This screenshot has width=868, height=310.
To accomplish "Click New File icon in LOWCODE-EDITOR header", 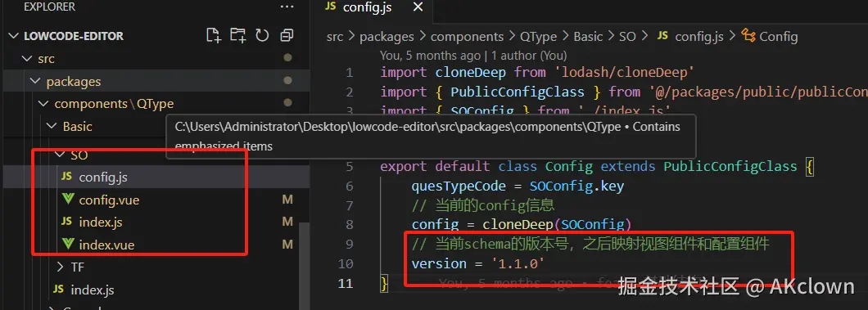I will [x=214, y=35].
